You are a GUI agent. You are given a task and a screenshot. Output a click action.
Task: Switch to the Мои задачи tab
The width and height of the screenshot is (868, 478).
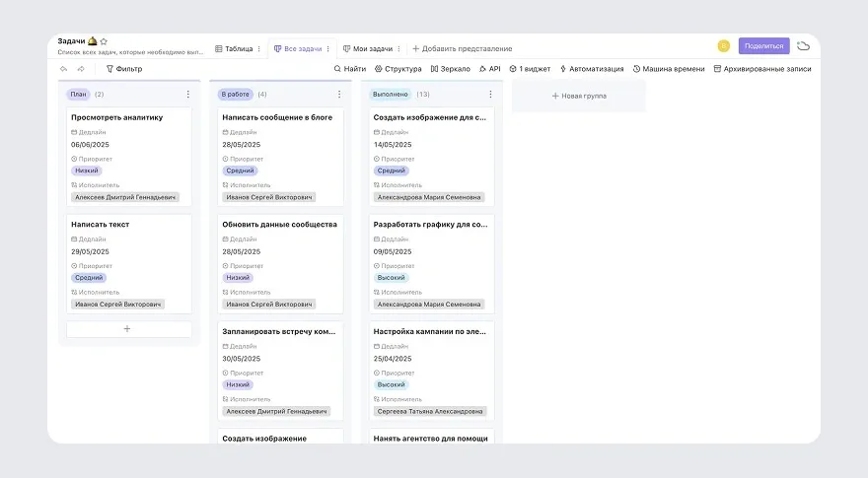click(x=368, y=48)
